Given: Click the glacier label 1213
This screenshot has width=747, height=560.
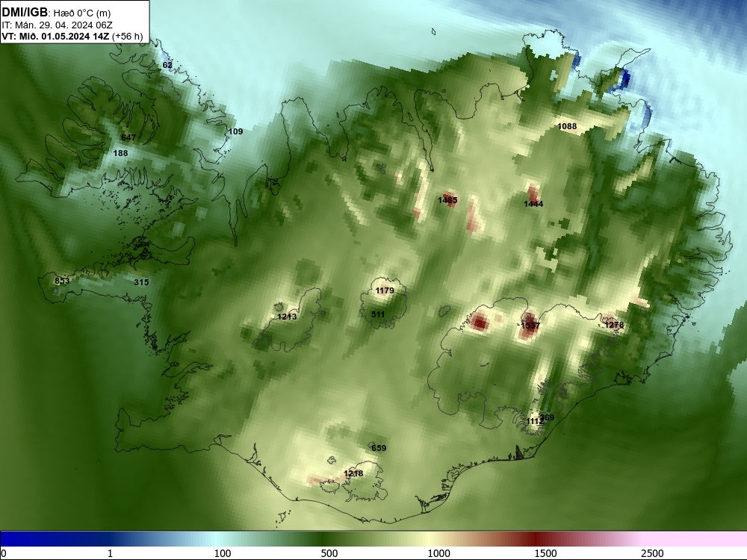Looking at the screenshot, I should tap(287, 317).
